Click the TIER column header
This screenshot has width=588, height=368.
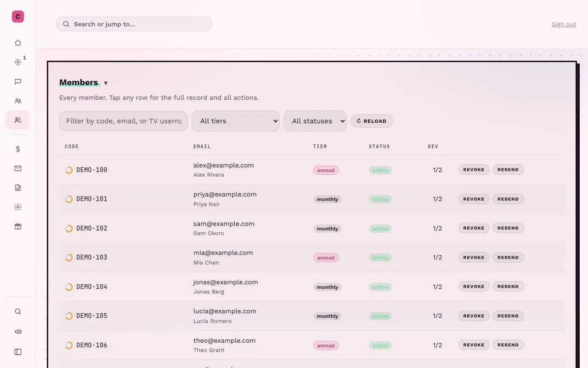pyautogui.click(x=320, y=147)
